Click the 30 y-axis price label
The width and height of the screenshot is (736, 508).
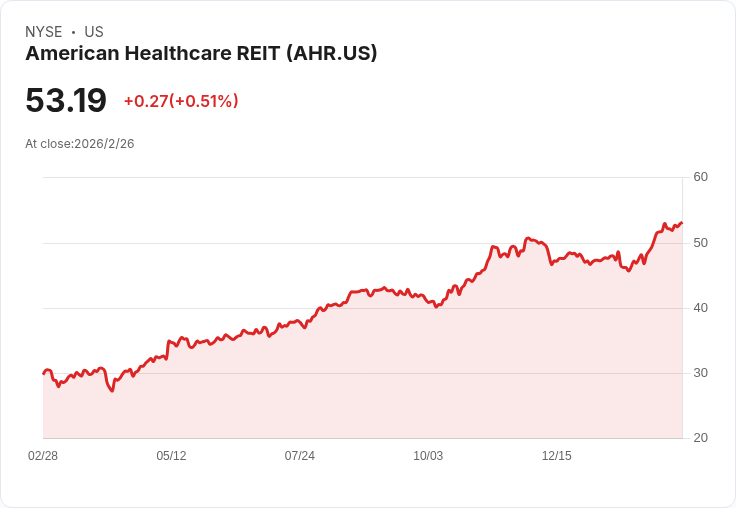(700, 373)
